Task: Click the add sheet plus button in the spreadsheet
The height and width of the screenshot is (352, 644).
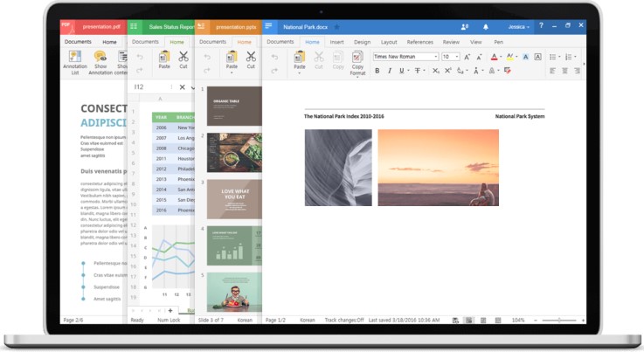Action: [170, 311]
